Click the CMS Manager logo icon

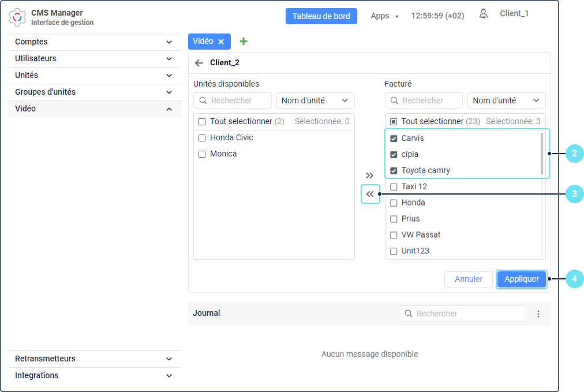[x=17, y=17]
